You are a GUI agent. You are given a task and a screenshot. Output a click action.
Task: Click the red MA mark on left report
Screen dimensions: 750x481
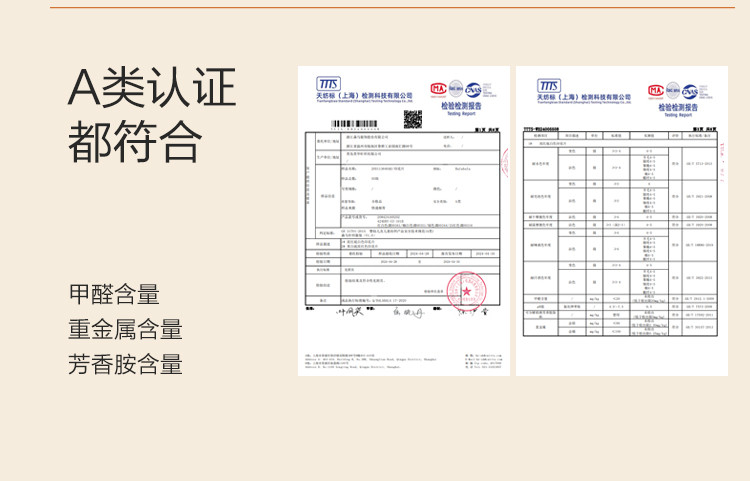click(x=438, y=88)
